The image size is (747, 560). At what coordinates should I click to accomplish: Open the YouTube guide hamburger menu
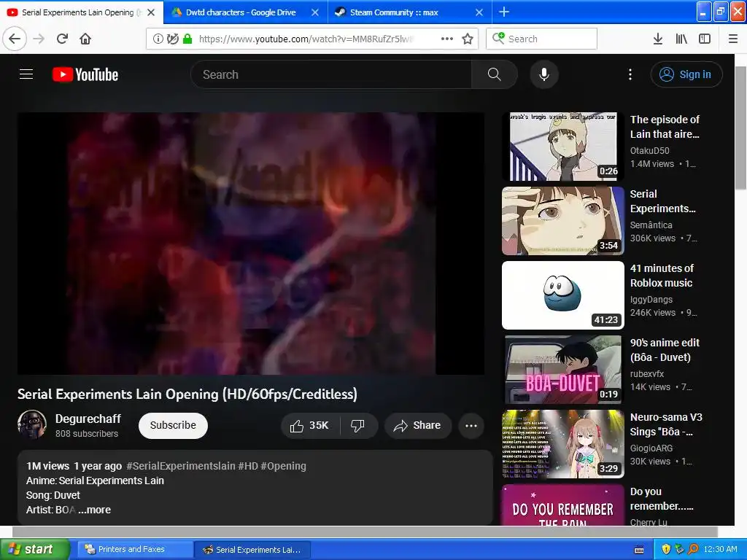point(26,74)
